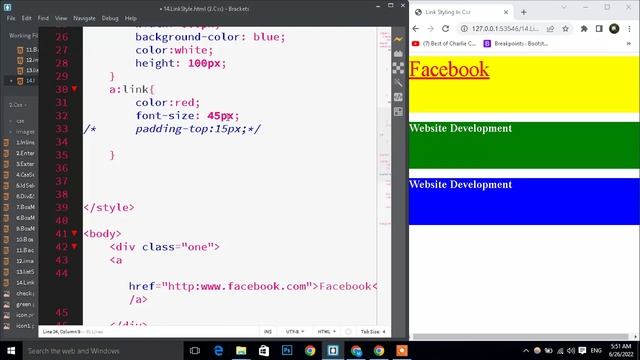Click the diagonal wand icon in Brackets right toolbar

tap(398, 82)
